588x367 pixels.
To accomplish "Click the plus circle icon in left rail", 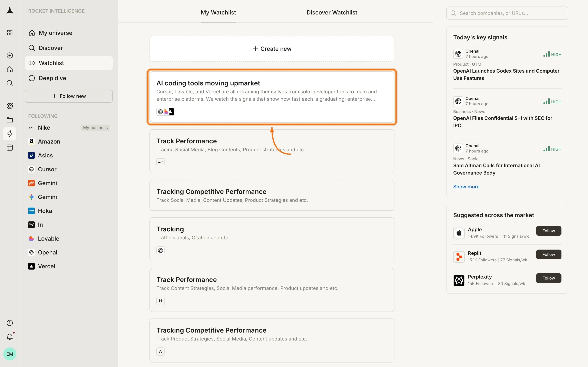I will click(x=10, y=55).
